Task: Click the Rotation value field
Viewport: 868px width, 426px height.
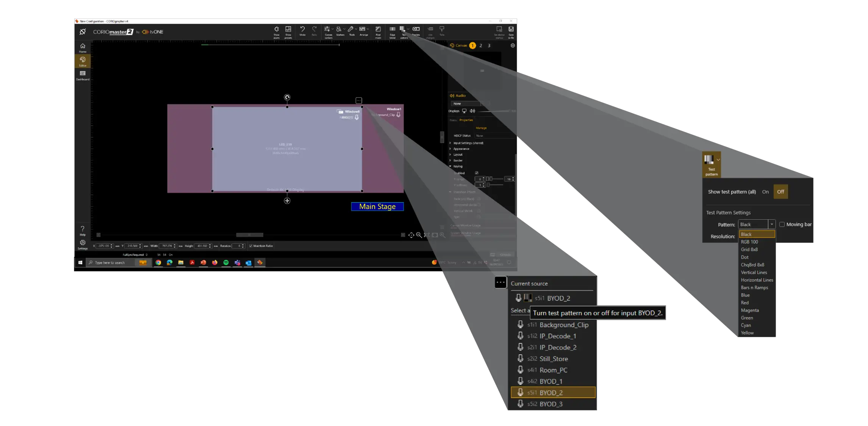Action: tap(238, 246)
